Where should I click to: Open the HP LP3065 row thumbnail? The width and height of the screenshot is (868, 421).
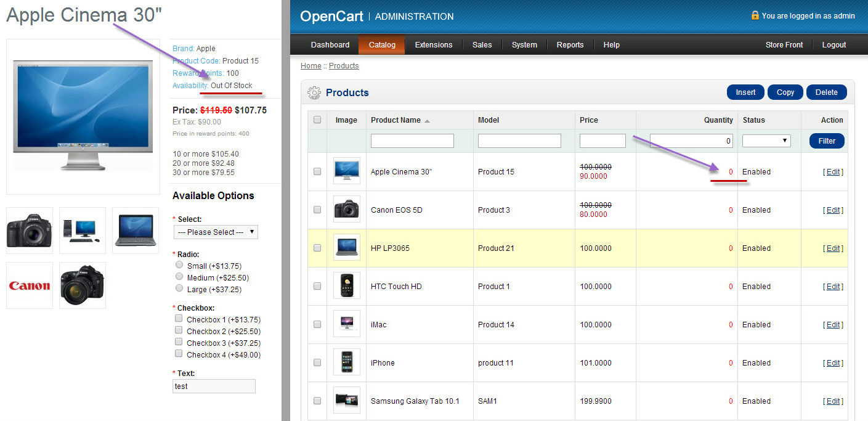(x=346, y=248)
